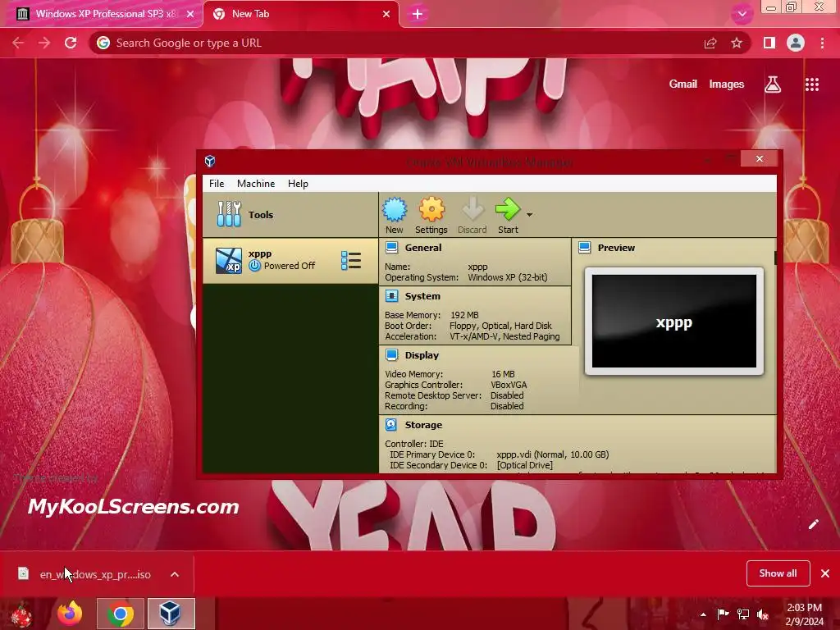Click the VBoxVGA graphics controller value
840x630 pixels.
pos(509,385)
